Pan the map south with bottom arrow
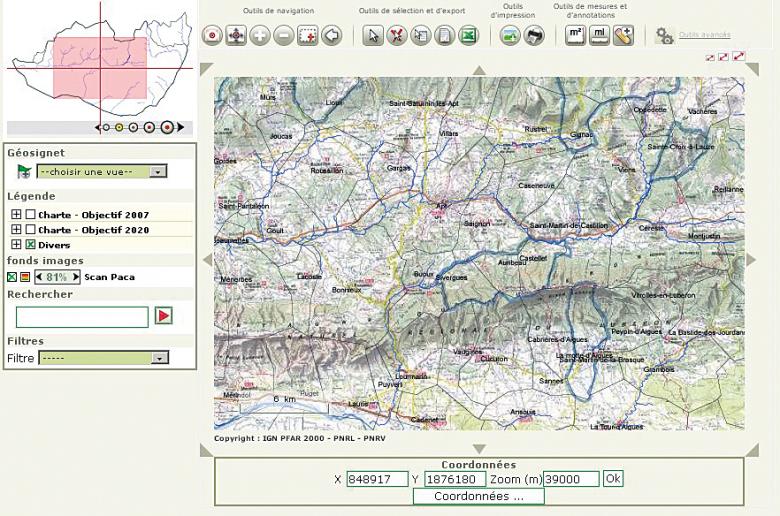The width and height of the screenshot is (780, 516). 479,449
